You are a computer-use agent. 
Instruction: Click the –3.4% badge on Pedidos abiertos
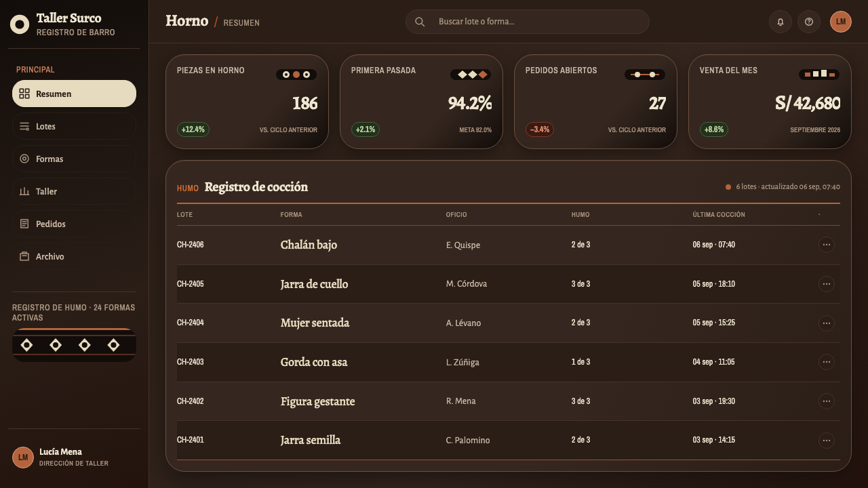(540, 129)
